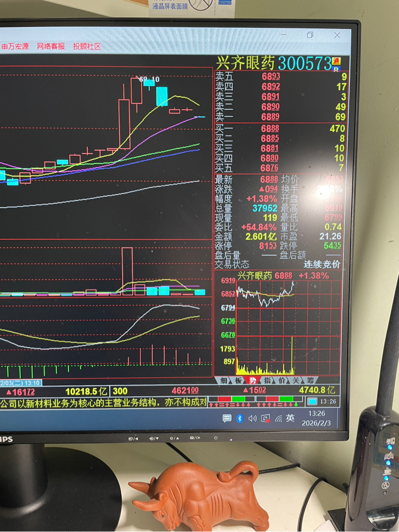This screenshot has width=399, height=532.
Task: Click the 交易状态 value 连续竞价
Action: point(322,264)
